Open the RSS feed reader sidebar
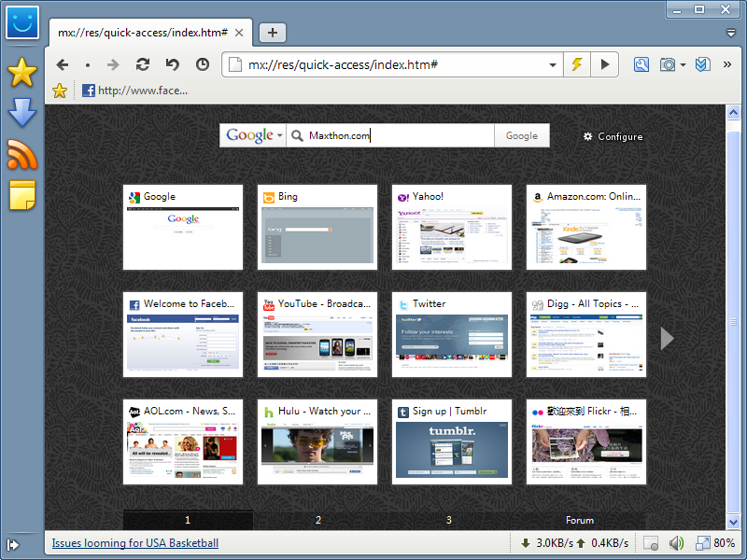 tap(22, 154)
